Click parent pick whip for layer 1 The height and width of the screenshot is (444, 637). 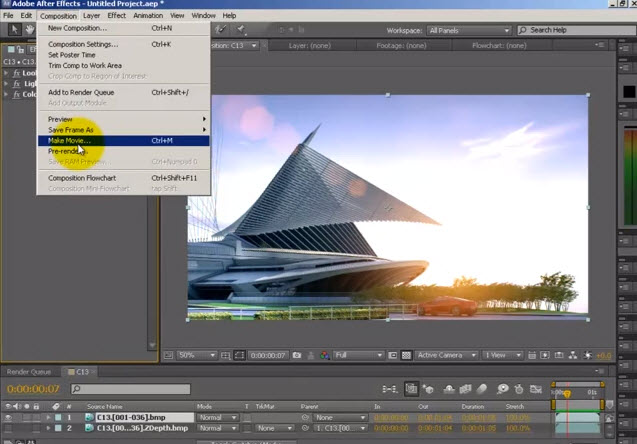tap(305, 418)
